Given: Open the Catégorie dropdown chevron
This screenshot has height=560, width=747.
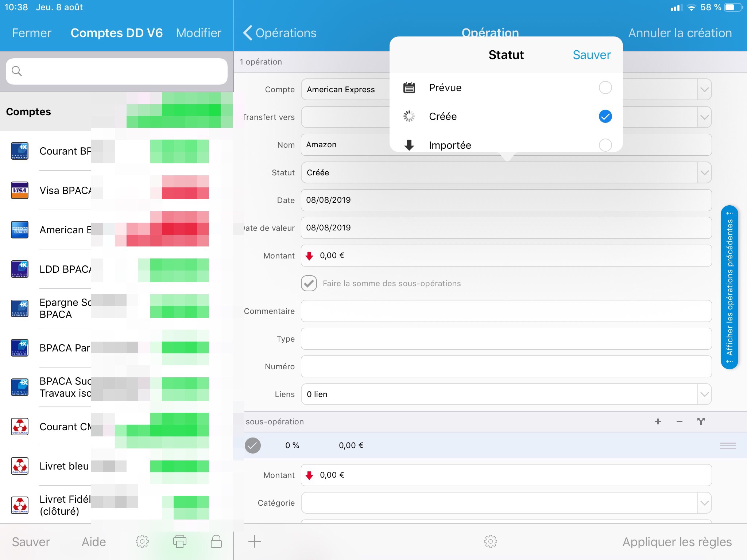Looking at the screenshot, I should pyautogui.click(x=704, y=503).
